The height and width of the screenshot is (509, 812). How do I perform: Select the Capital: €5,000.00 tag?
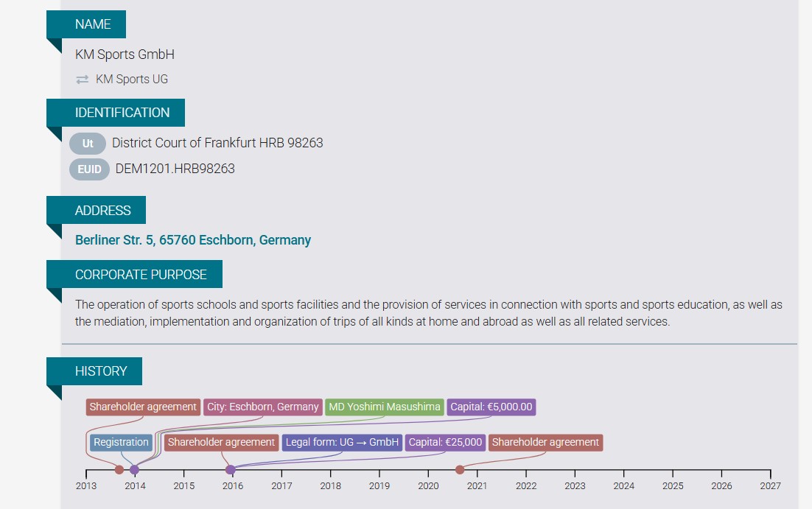(x=491, y=407)
